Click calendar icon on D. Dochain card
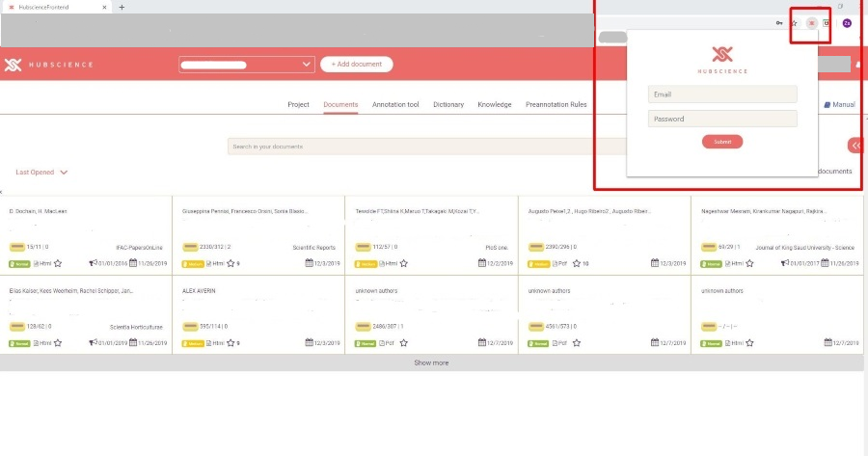The width and height of the screenshot is (868, 456). (133, 263)
